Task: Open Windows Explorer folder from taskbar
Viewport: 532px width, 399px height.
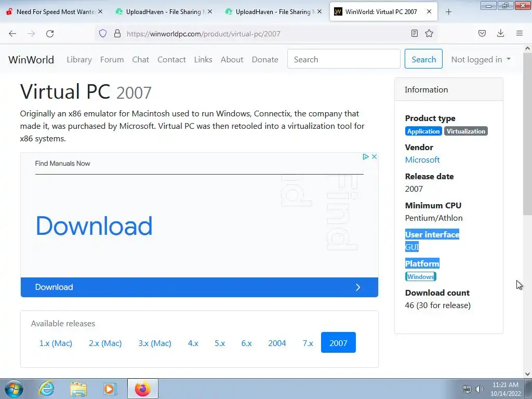Action: coord(78,389)
